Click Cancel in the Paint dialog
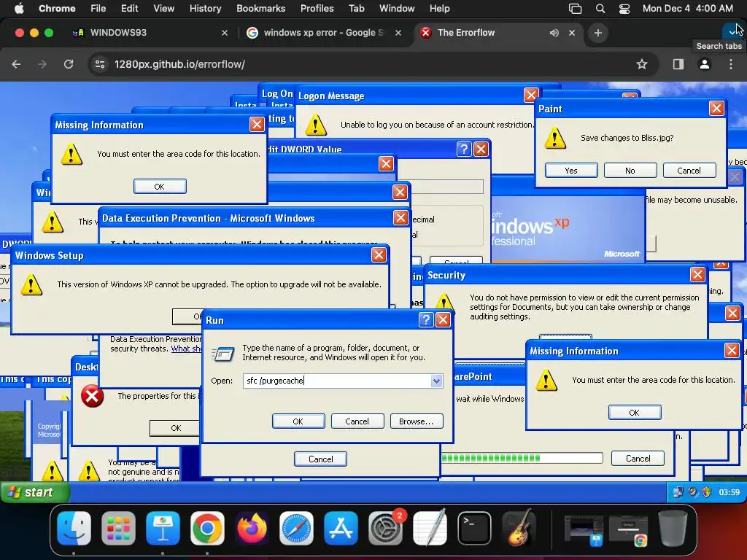 [689, 171]
